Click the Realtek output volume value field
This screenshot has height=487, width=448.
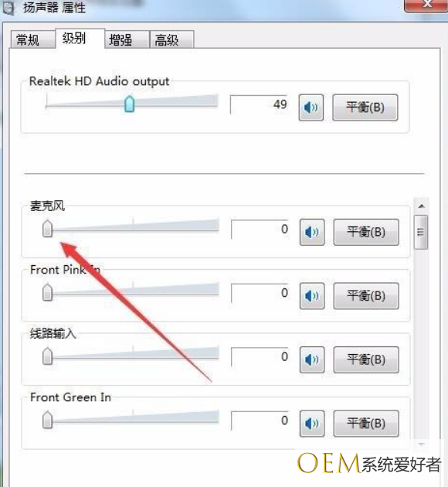[x=259, y=104]
